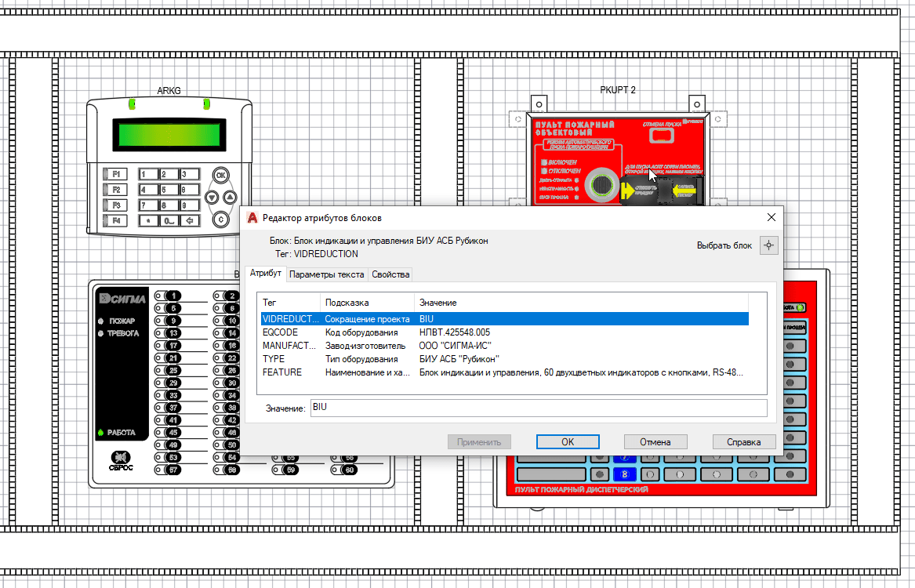Screen dimensions: 915x588
Task: Click the digit 9 key on ARKG keypad
Action: click(190, 205)
